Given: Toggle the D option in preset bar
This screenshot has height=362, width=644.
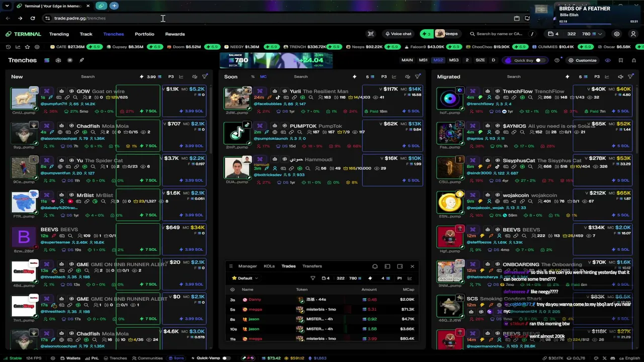Looking at the screenshot, I should pos(493,60).
